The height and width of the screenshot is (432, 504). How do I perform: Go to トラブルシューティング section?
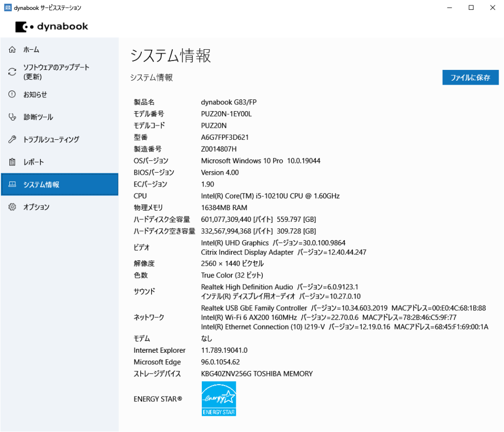[60, 139]
